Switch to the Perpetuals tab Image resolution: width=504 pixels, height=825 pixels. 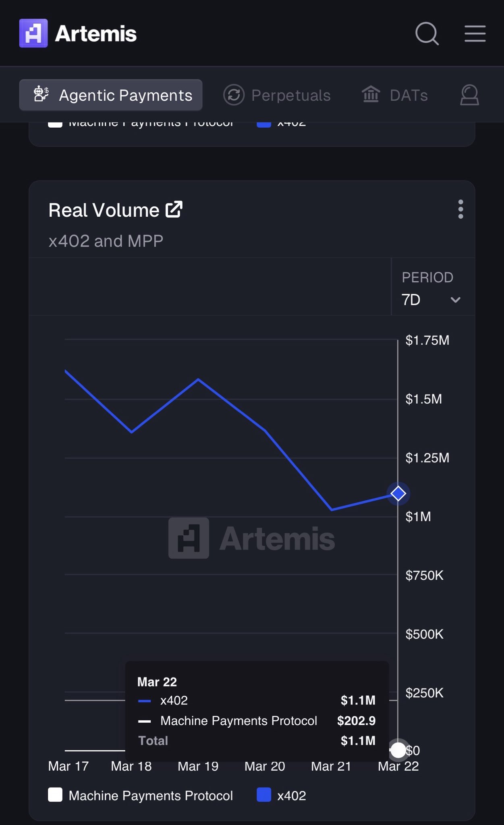click(x=291, y=95)
